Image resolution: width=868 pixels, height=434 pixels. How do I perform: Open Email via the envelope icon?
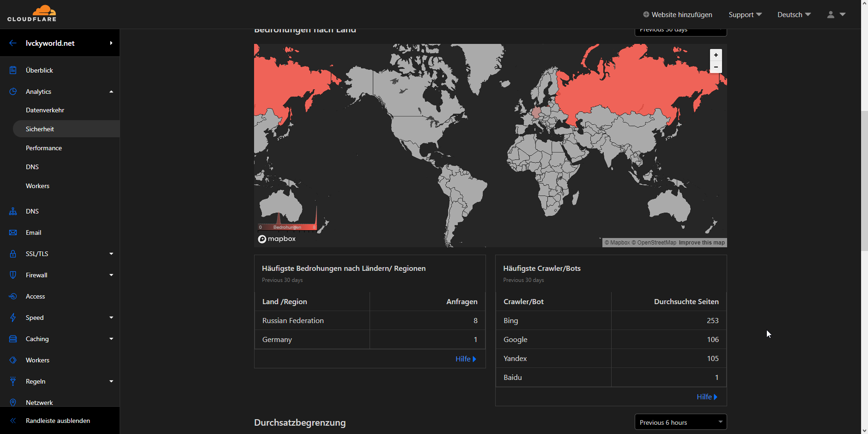coord(13,232)
